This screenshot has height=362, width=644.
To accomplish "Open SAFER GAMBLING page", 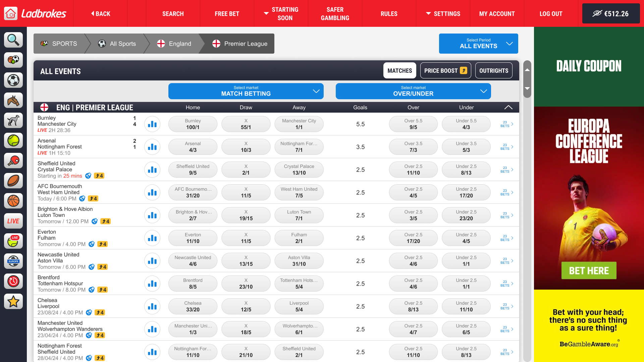I will (335, 13).
